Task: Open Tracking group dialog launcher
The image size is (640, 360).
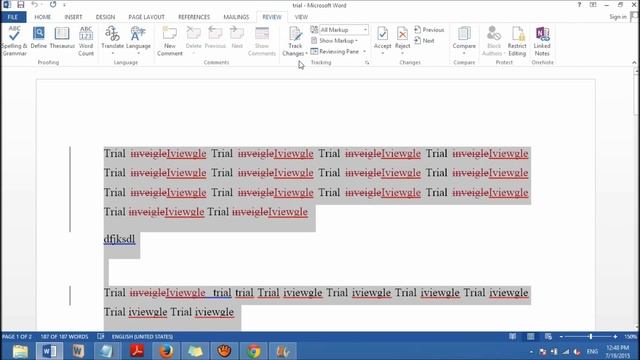Action: pos(367,62)
